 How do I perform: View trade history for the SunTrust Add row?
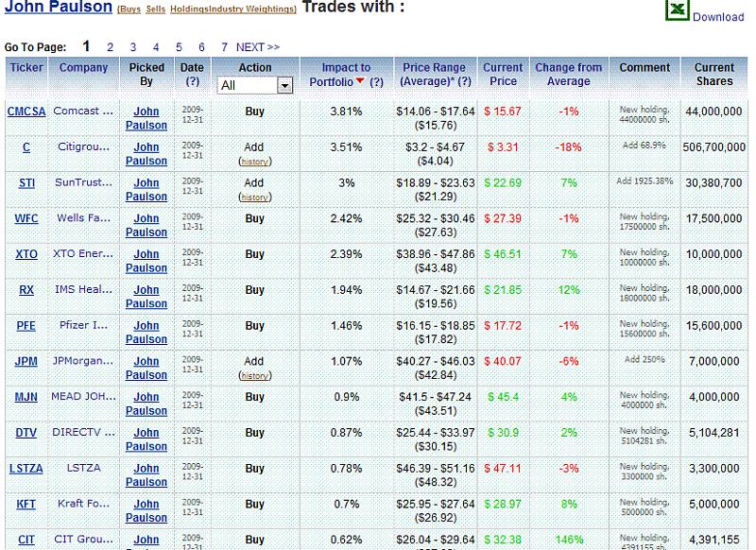(255, 198)
